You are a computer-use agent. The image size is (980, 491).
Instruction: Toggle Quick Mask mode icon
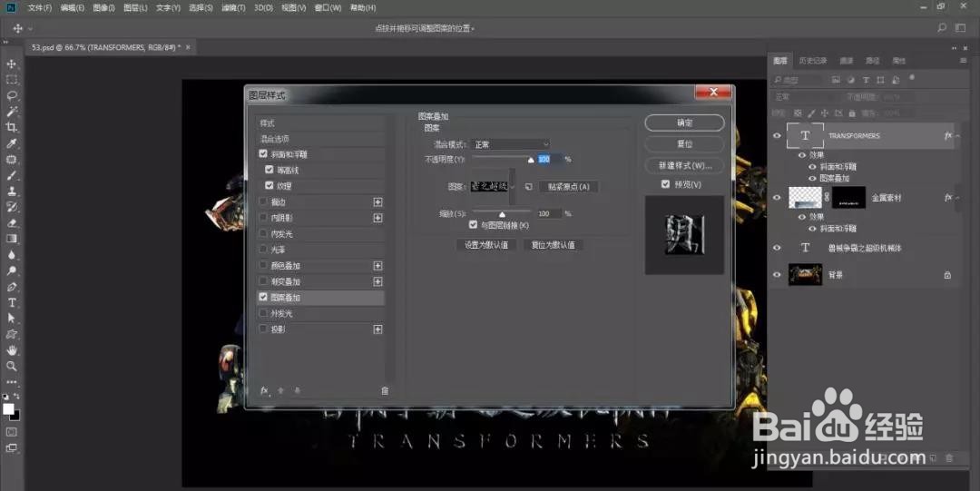click(11, 432)
